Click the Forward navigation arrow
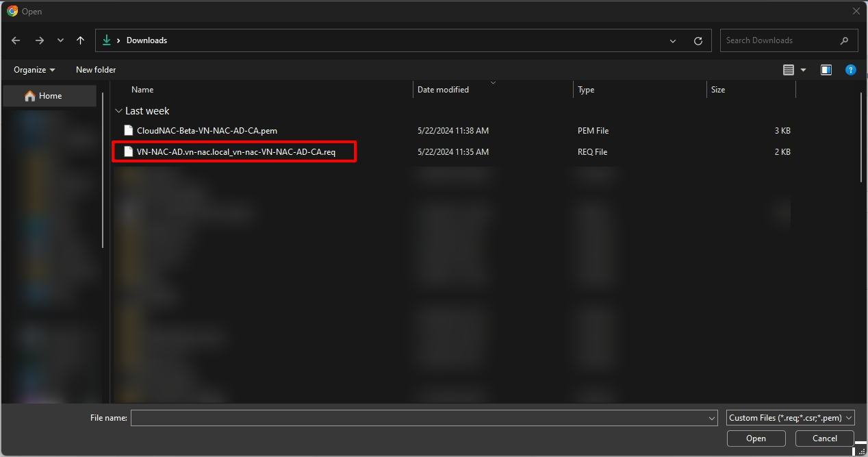 pyautogui.click(x=39, y=40)
